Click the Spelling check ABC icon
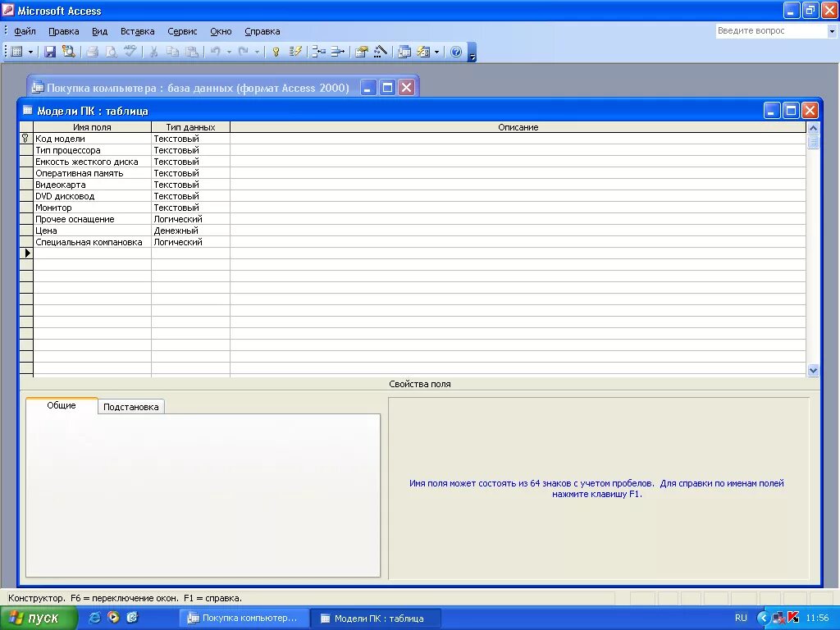840x630 pixels. pyautogui.click(x=130, y=52)
